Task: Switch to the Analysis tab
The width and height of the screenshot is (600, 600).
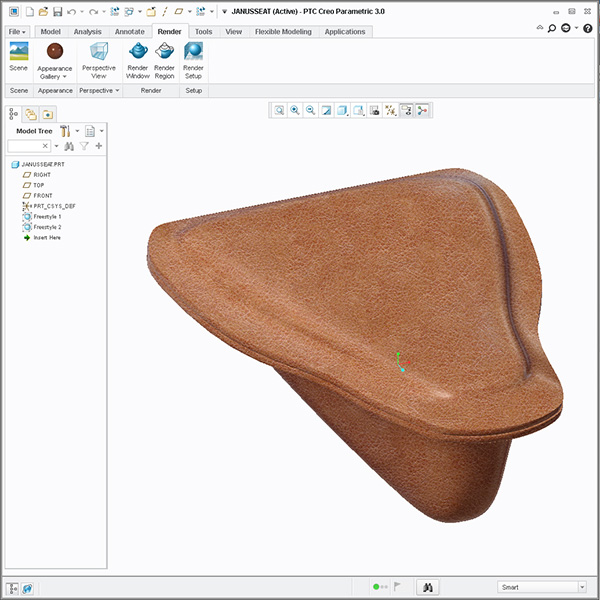Action: [x=88, y=32]
